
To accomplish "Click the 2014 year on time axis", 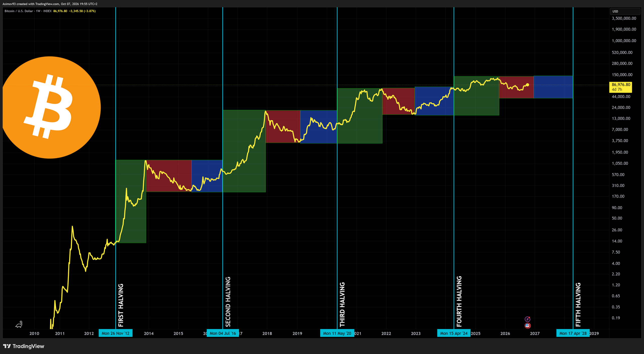I will click(x=149, y=333).
